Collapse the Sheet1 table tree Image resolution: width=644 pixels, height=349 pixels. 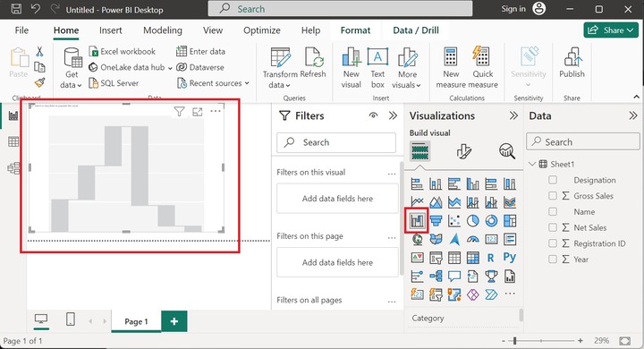pos(532,164)
